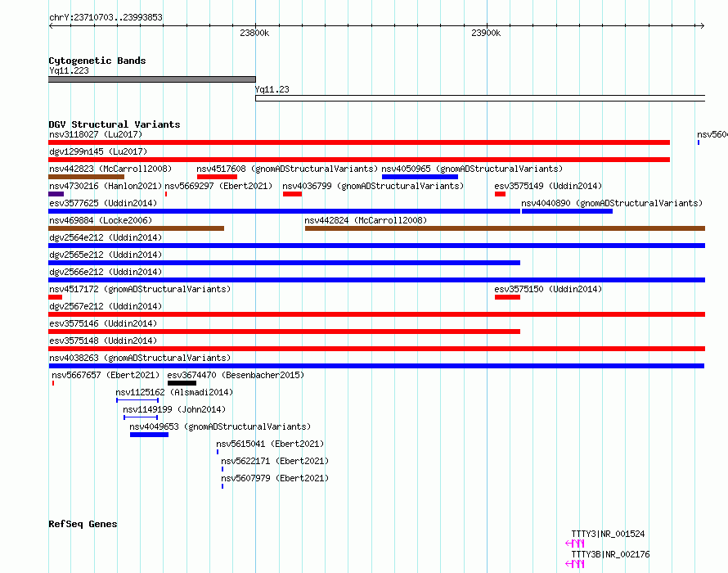Image resolution: width=728 pixels, height=573 pixels.
Task: Click the RefSeq Genes track title
Action: [83, 524]
